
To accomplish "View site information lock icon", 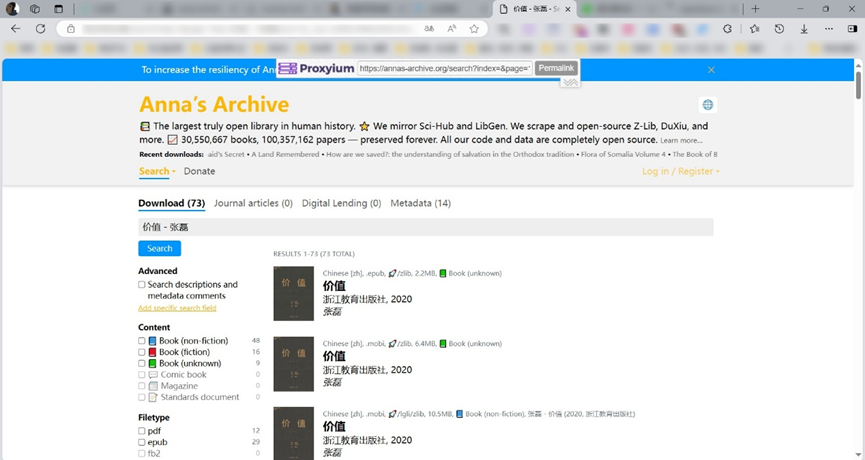I will point(71,29).
